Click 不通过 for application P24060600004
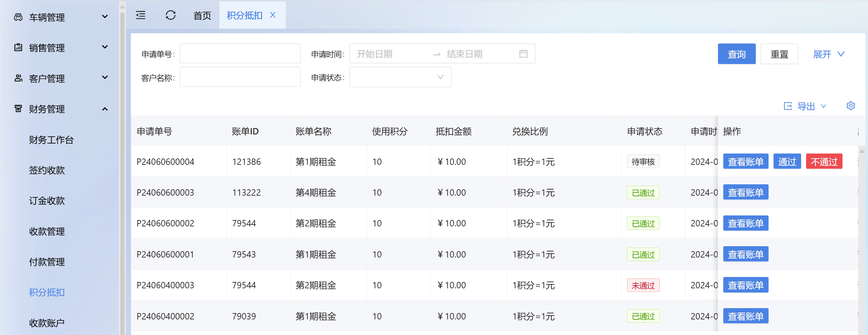The height and width of the screenshot is (335, 868). click(824, 162)
